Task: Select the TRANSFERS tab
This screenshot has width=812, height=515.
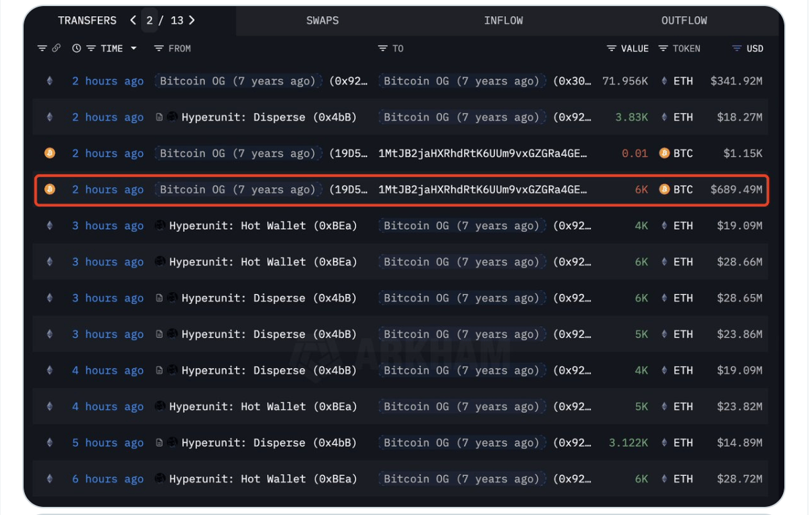Action: point(87,20)
